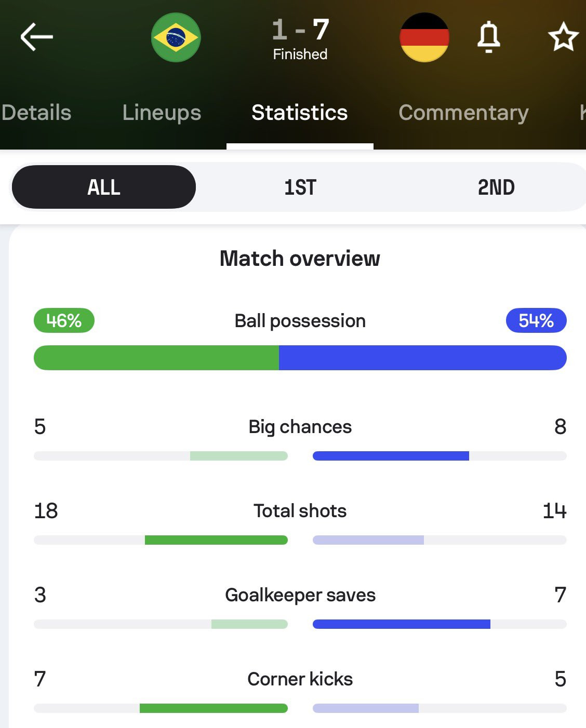The height and width of the screenshot is (728, 586).
Task: Tap the 46% possession badge
Action: coord(64,320)
